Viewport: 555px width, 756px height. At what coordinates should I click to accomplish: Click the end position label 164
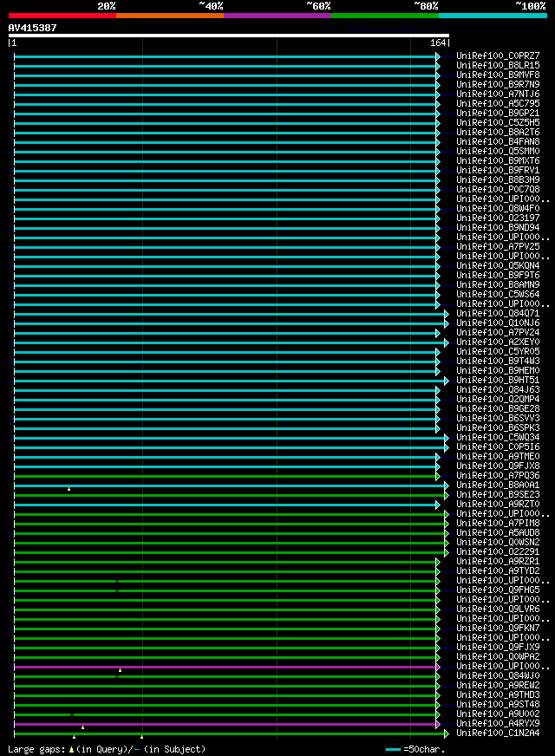pyautogui.click(x=438, y=42)
